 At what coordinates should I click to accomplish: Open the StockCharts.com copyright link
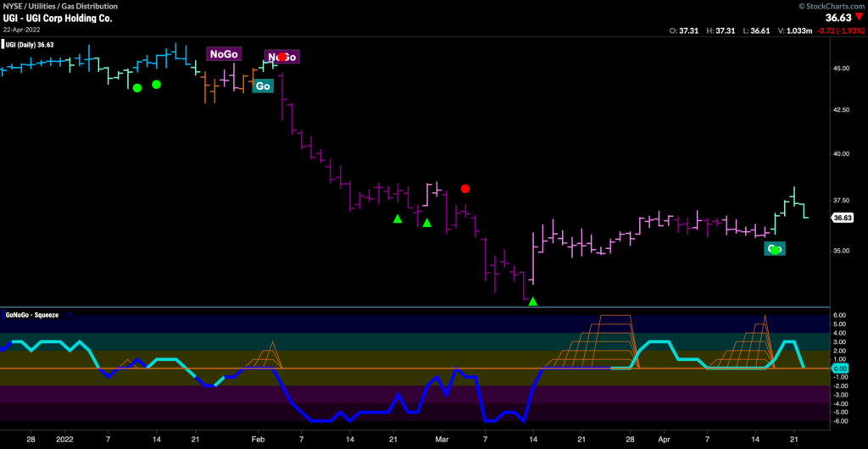[833, 6]
